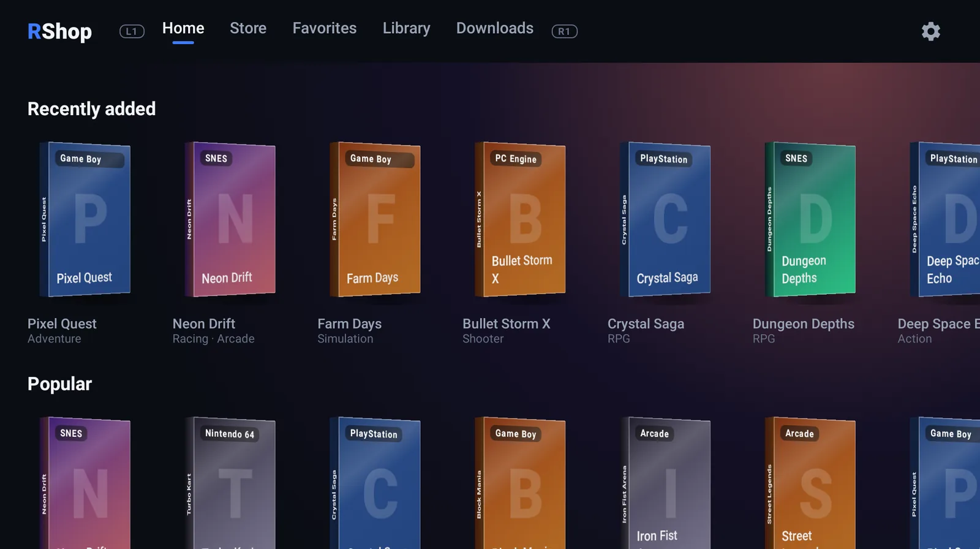Click the 'Neon Drift' title caption above Racing · Arcade

(204, 324)
